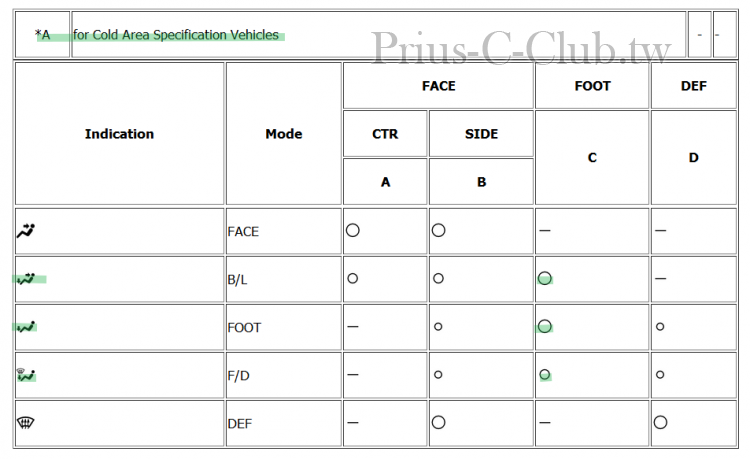Click the DEF windshield defroster icon
The image size is (750, 459).
[x=25, y=423]
